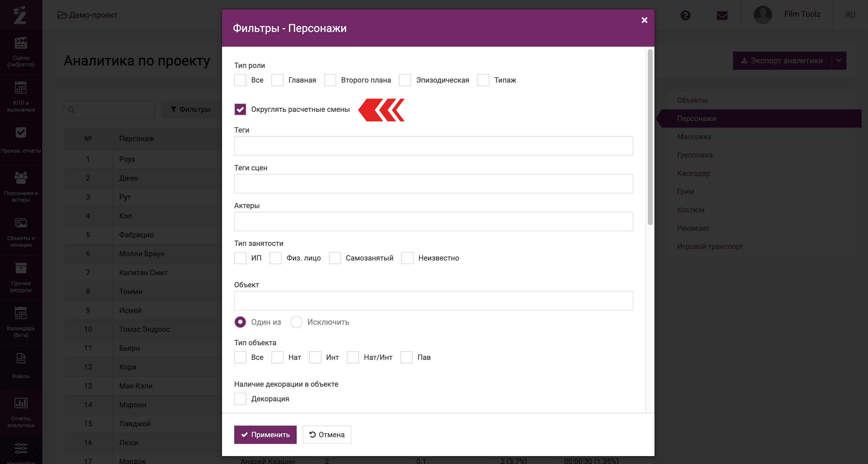Image resolution: width=868 pixels, height=464 pixels.
Task: Open Отчеты, аналитика sidebar section
Action: (21, 413)
